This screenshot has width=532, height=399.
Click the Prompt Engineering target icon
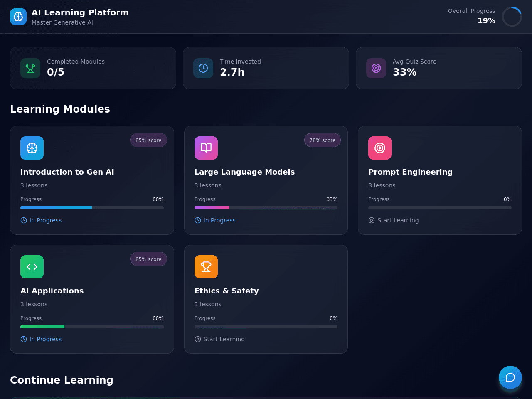(380, 148)
